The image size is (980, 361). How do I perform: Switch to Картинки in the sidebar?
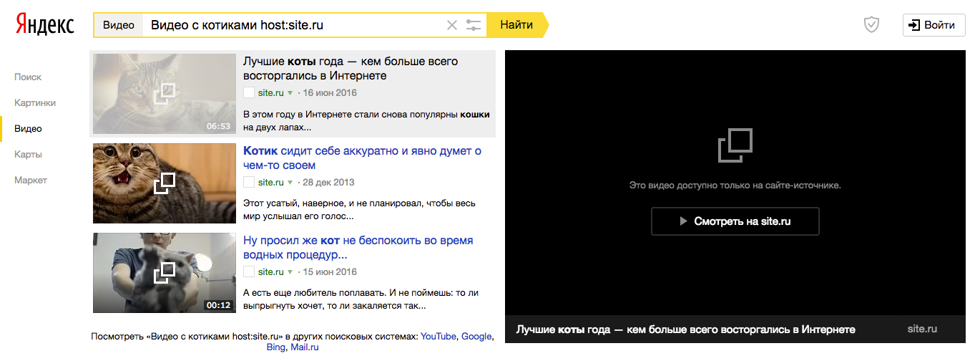tap(35, 102)
